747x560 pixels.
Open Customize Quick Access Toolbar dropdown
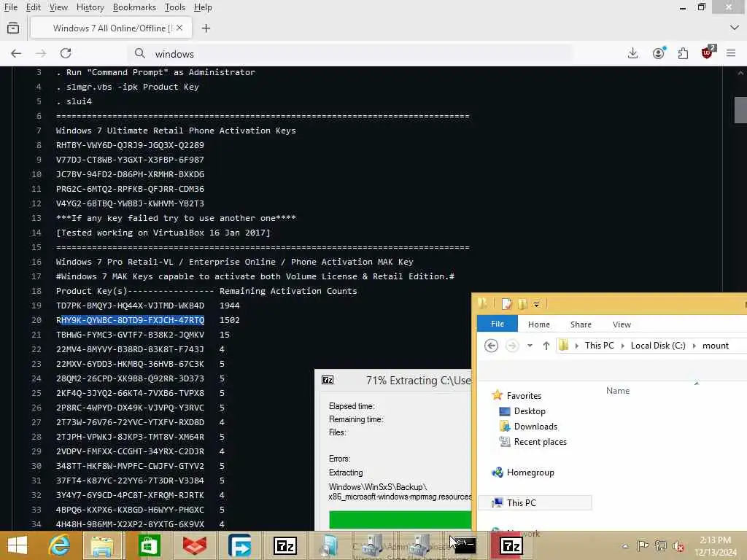536,304
